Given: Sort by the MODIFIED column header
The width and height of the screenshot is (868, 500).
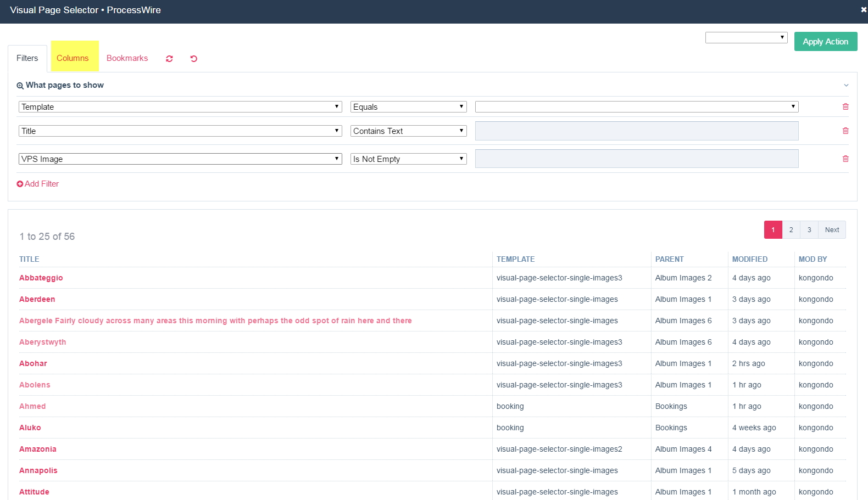Looking at the screenshot, I should [750, 259].
